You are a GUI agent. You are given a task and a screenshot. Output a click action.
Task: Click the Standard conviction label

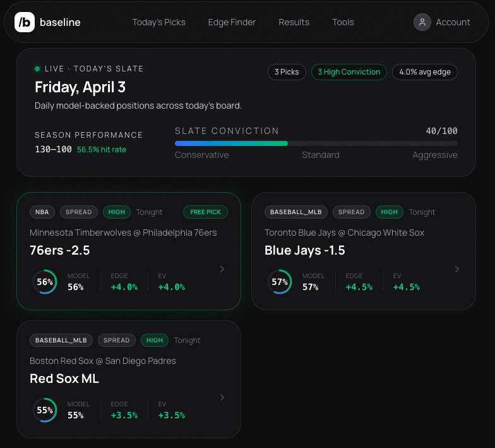pyautogui.click(x=321, y=155)
